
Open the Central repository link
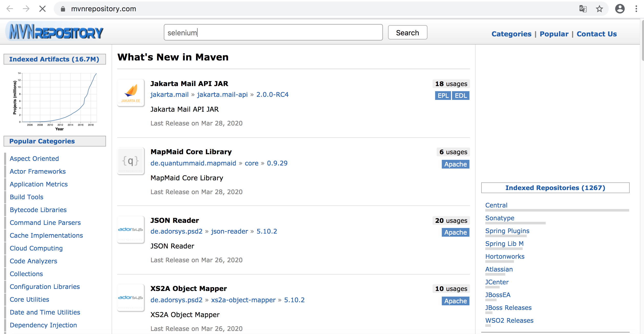496,205
